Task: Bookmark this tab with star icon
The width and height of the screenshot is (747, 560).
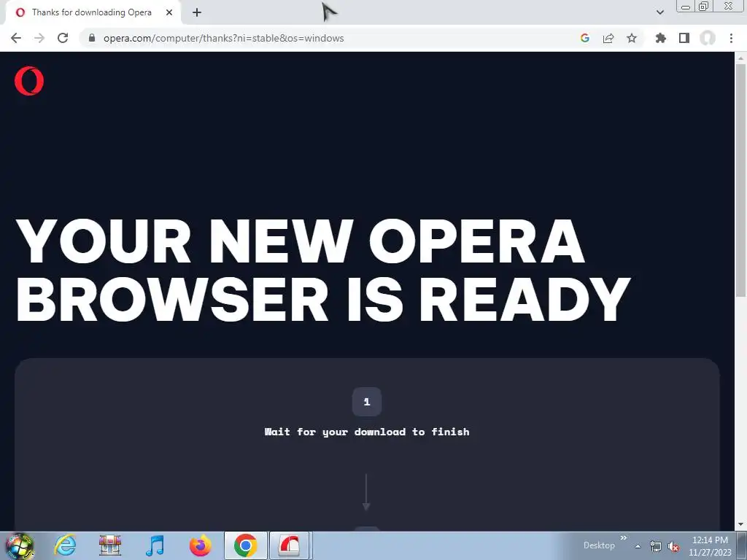Action: tap(632, 38)
